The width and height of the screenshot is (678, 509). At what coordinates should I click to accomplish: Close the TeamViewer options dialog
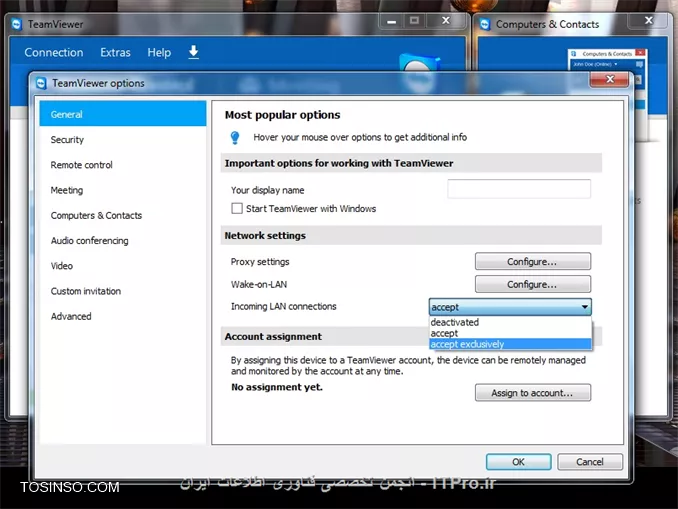pyautogui.click(x=610, y=79)
